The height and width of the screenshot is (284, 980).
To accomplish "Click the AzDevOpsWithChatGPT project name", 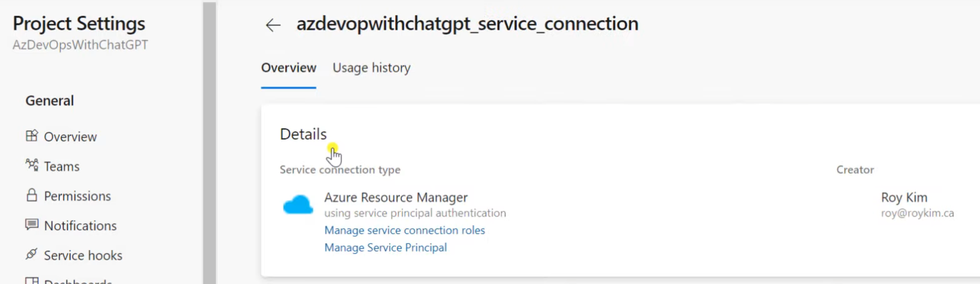I will coord(80,45).
